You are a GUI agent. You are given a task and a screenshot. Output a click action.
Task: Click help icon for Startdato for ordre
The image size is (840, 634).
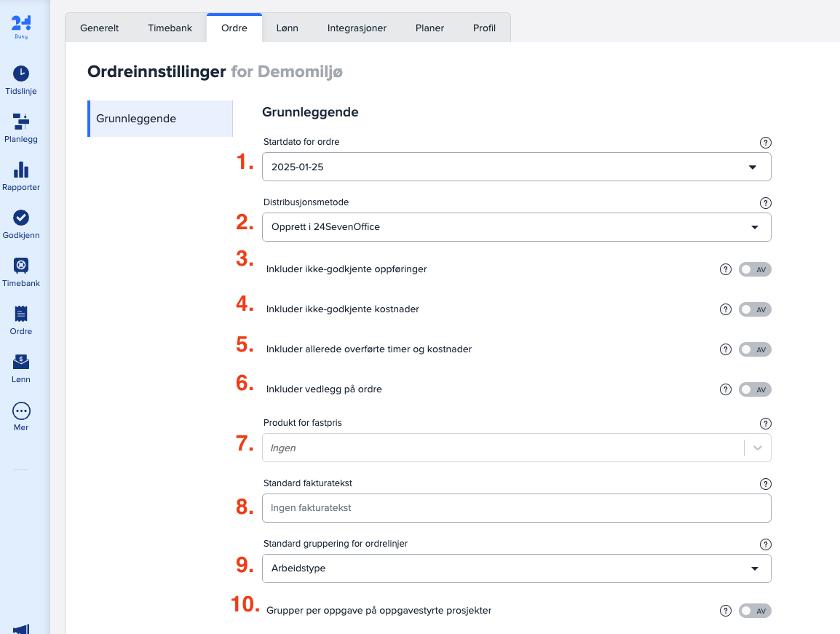(765, 143)
